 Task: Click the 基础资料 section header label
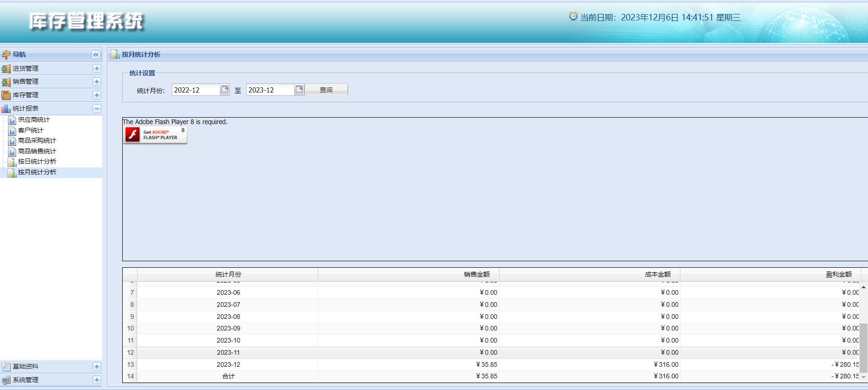click(x=26, y=366)
